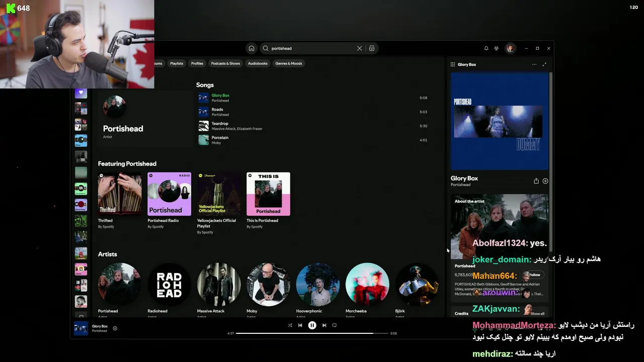Open the Songs section heading
This screenshot has width=644, height=362.
205,85
